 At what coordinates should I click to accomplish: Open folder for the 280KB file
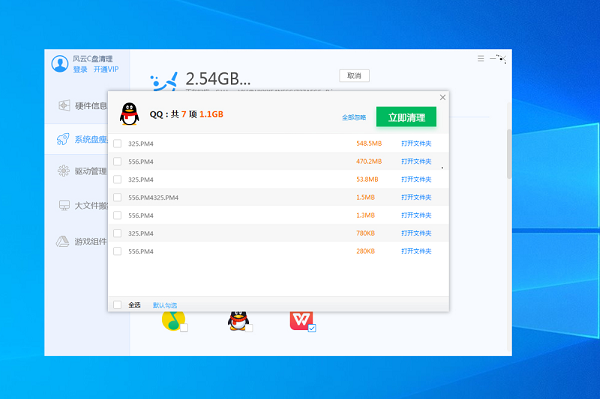click(416, 251)
